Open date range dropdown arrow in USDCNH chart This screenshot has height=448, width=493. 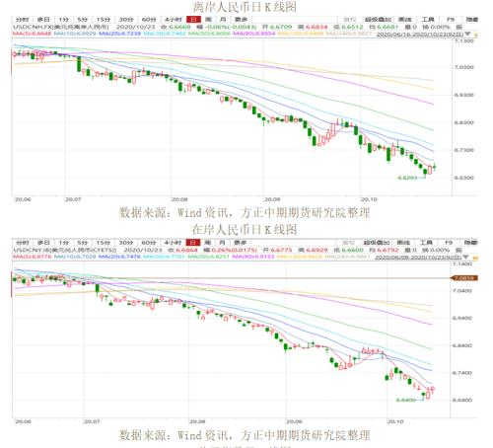click(467, 34)
